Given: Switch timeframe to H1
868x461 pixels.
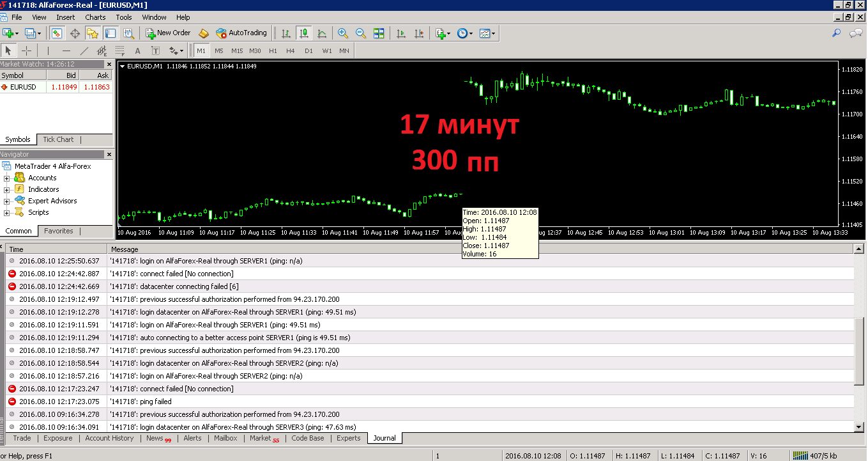Looking at the screenshot, I should point(273,51).
